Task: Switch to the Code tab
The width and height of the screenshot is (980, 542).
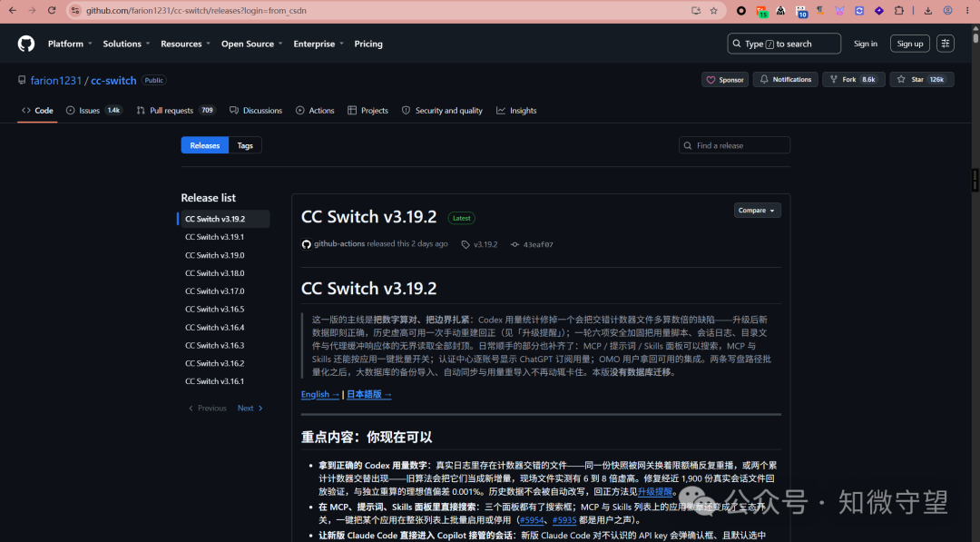Action: (x=37, y=111)
